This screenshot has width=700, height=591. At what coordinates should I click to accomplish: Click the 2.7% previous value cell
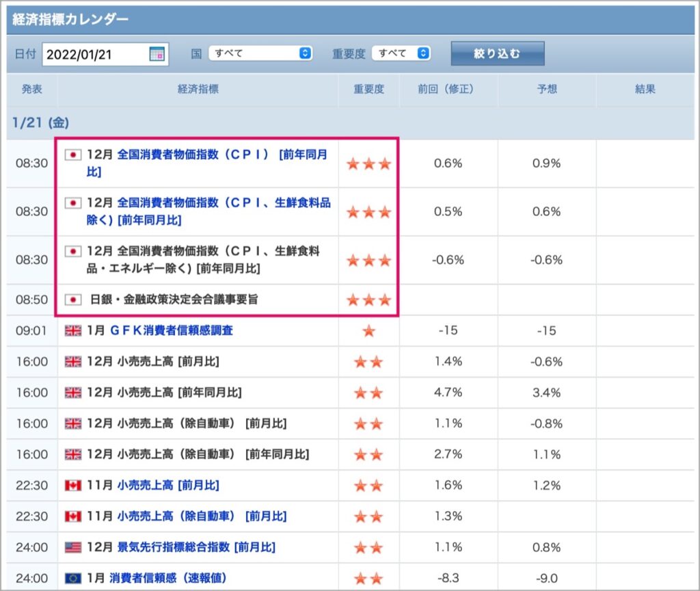448,454
